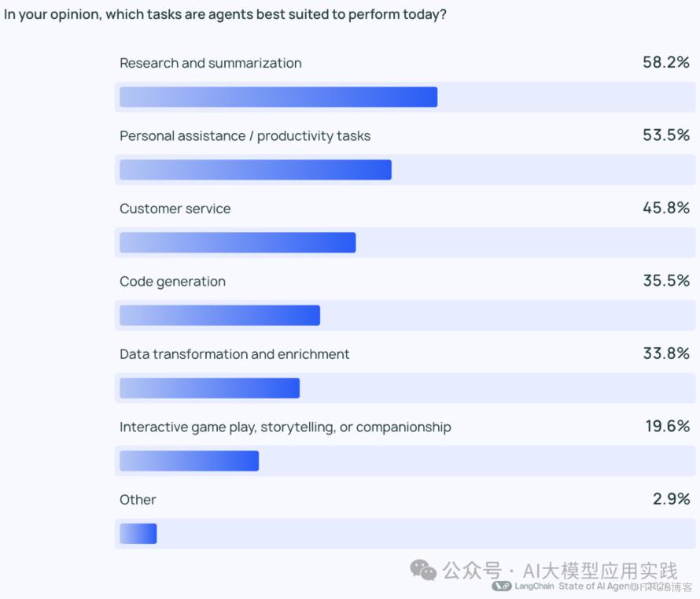Screen dimensions: 700x599
Task: Click the Interactive game play bar fill
Action: 189,460
